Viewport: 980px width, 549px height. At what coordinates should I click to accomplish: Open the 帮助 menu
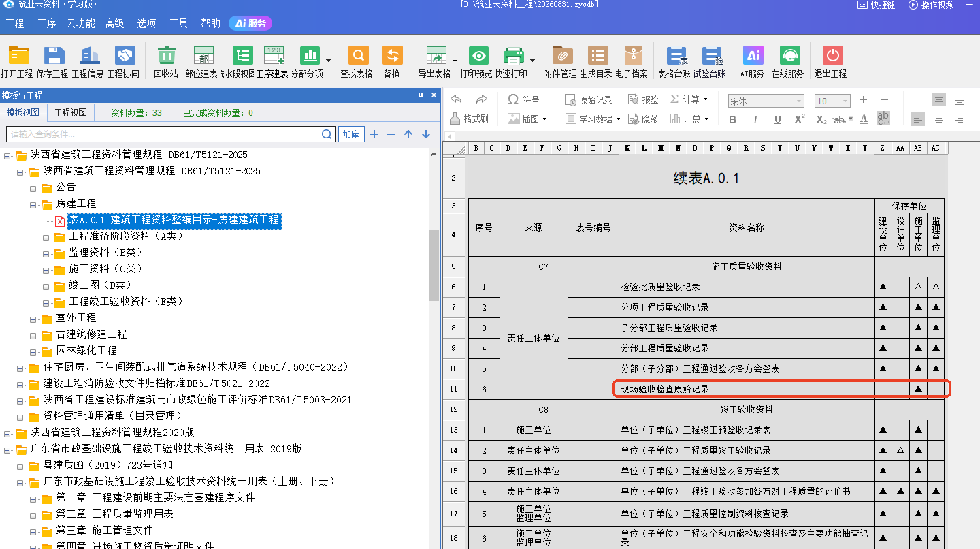(x=210, y=23)
